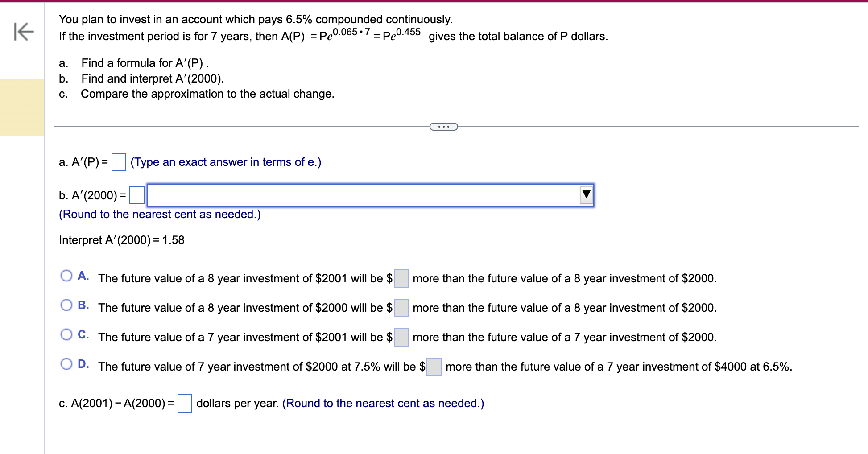Select option D about the 7.5% investment

[x=67, y=364]
